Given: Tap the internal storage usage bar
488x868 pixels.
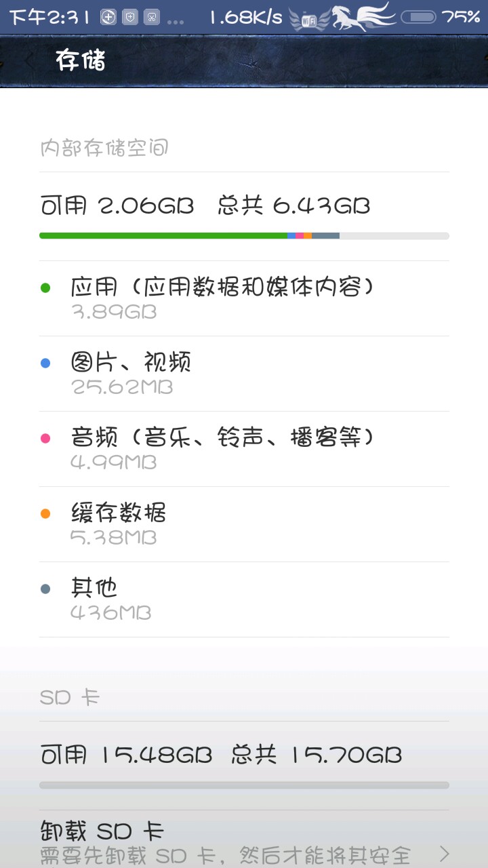Looking at the screenshot, I should (244, 236).
